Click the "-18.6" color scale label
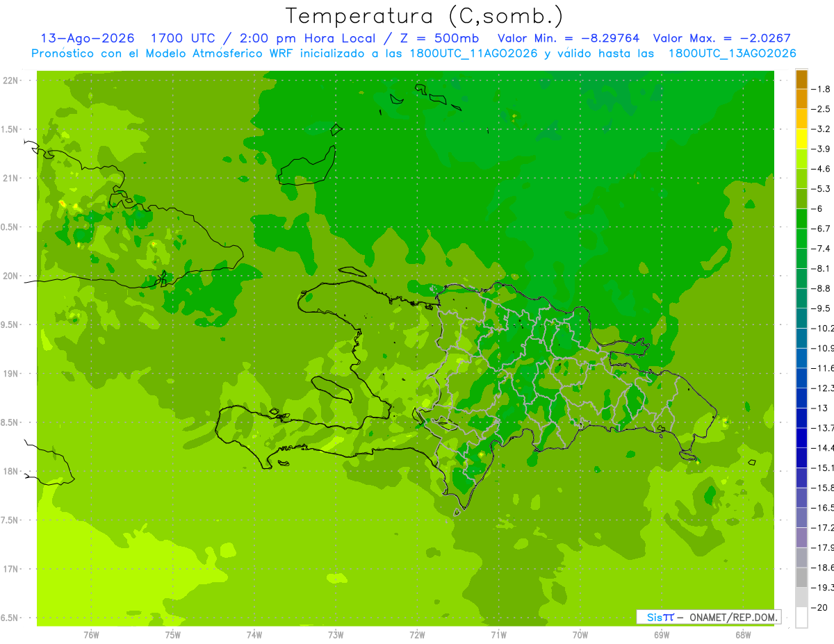 (824, 568)
